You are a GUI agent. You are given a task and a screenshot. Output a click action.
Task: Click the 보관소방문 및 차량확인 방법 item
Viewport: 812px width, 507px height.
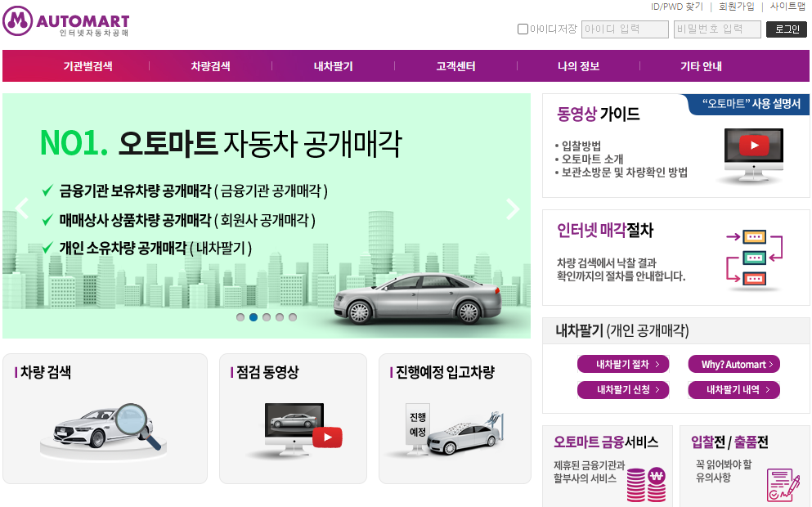(625, 173)
